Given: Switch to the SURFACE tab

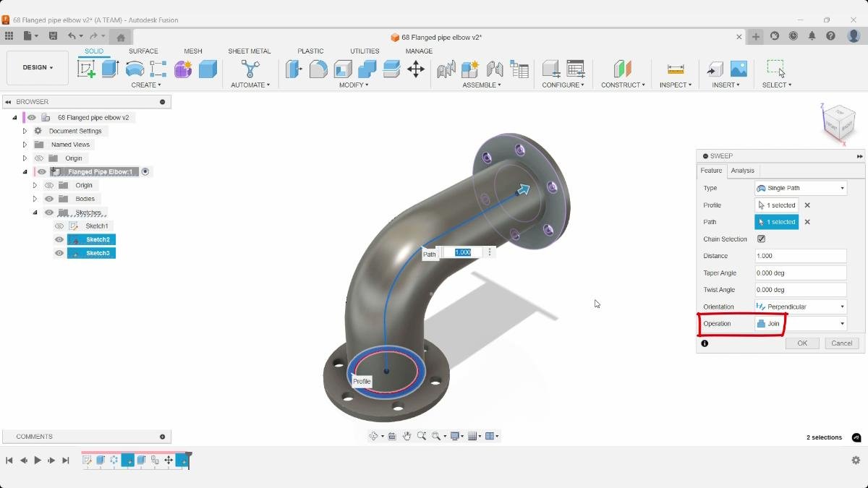Looking at the screenshot, I should 143,51.
